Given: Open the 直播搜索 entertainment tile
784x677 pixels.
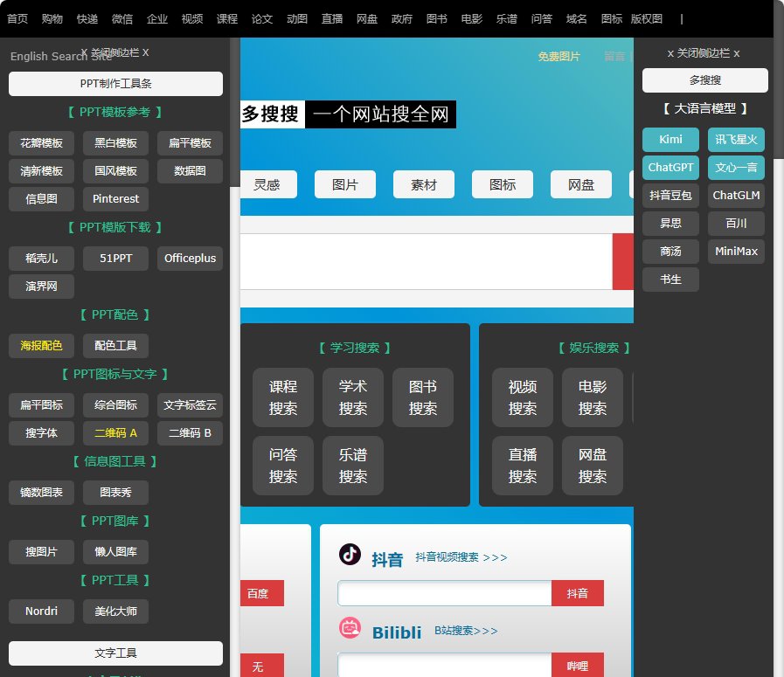Looking at the screenshot, I should click(x=523, y=466).
